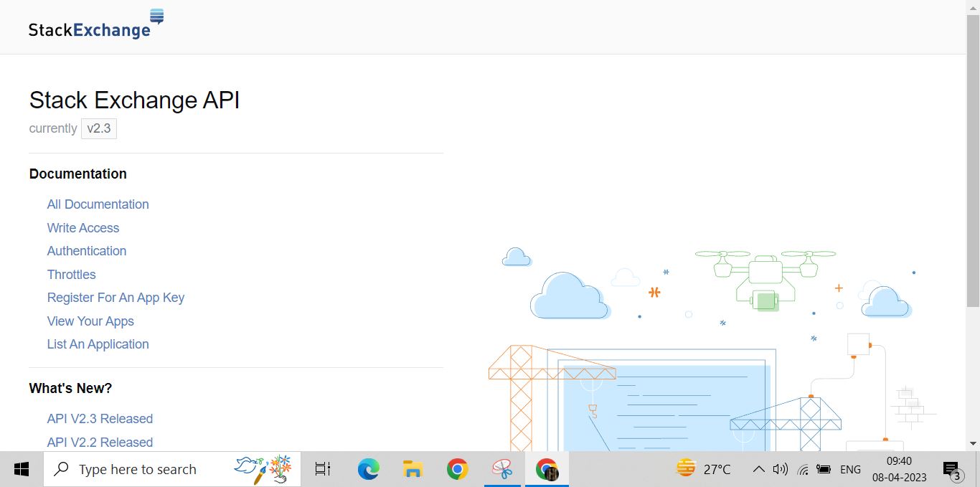
Task: Click the Documentation section heading
Action: click(x=78, y=174)
